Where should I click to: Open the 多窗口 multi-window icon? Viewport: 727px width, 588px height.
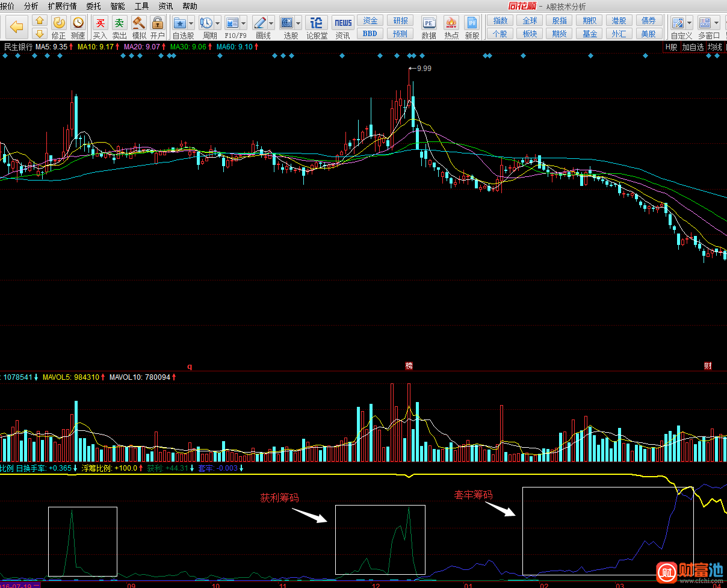(705, 23)
